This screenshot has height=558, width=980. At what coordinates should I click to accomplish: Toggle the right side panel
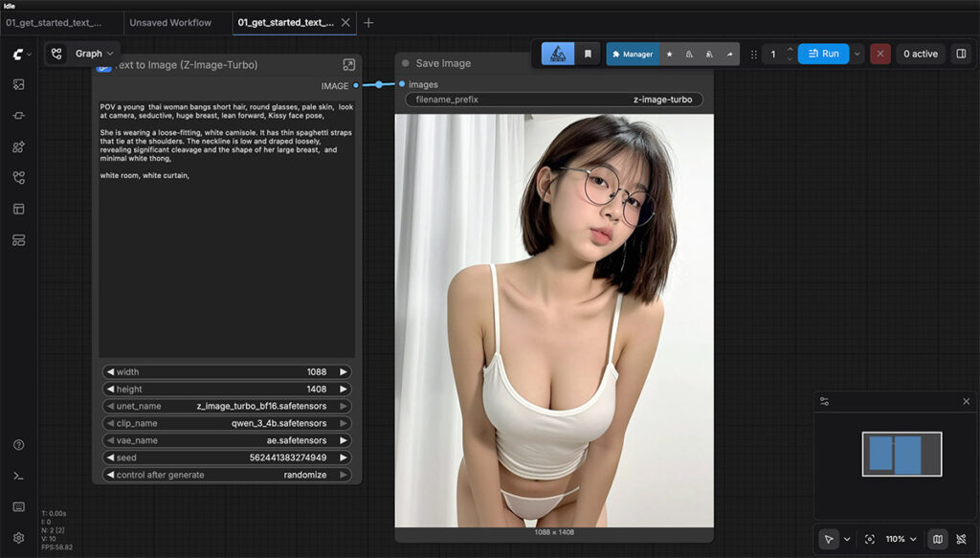pyautogui.click(x=961, y=55)
